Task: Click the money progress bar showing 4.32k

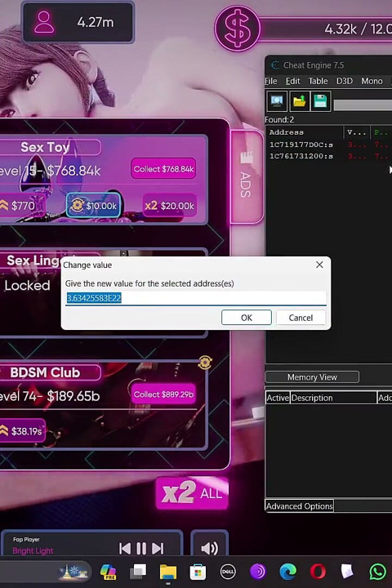Action: pos(327,29)
